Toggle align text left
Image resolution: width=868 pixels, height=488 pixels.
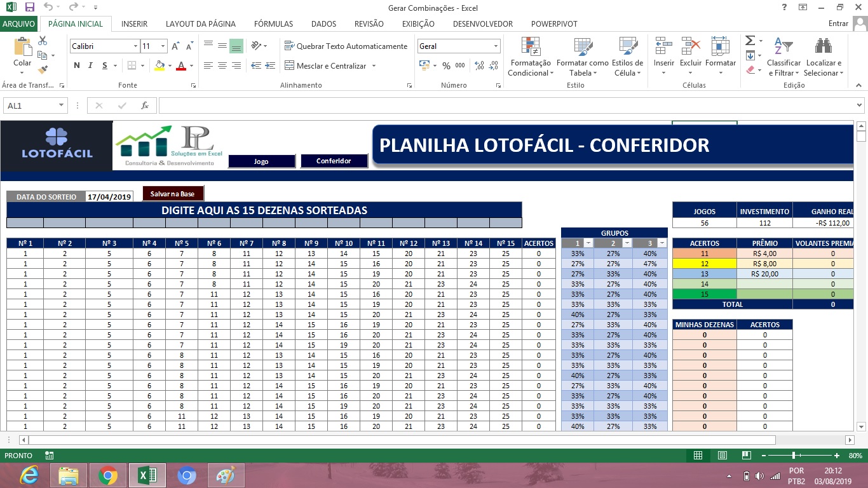pos(208,65)
